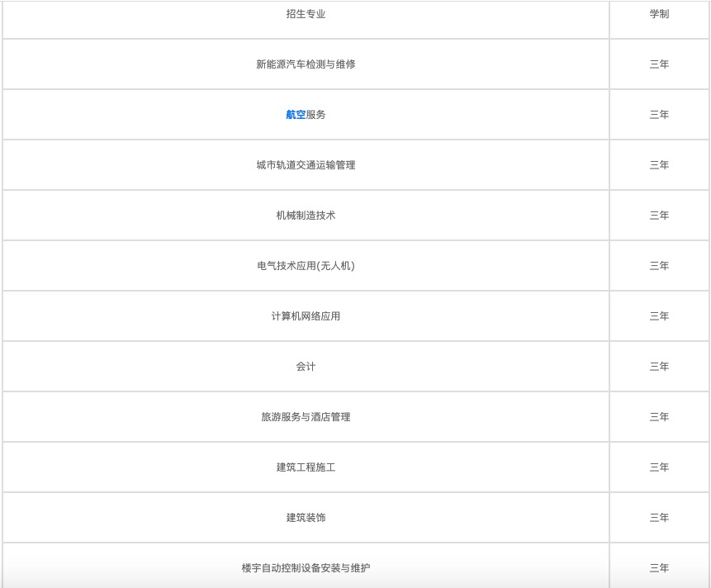Click the 电气技术应用(无人机) cell

306,266
